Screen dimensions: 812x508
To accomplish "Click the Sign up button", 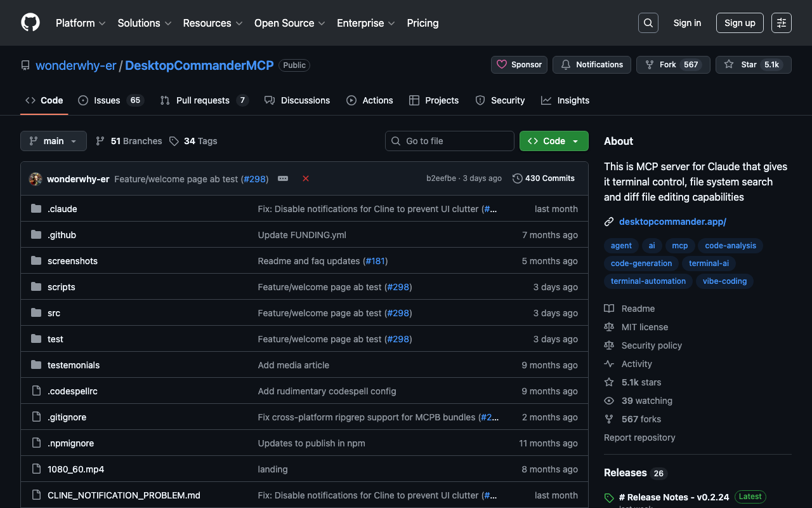I will 740,23.
